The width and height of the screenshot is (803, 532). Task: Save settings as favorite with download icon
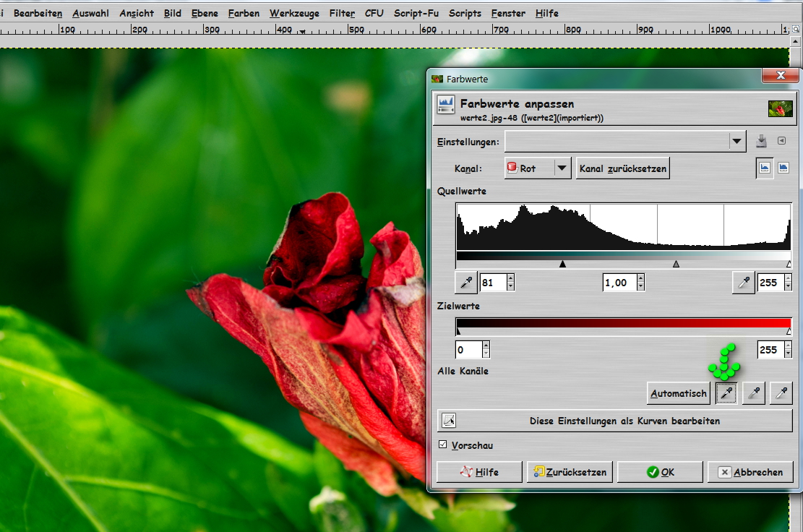point(761,142)
